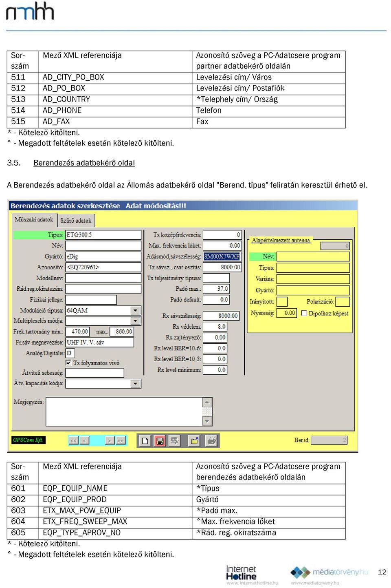Click the Tx sávsz., csat.osztás field 8000.00
The height and width of the screenshot is (588, 391).
222,267
